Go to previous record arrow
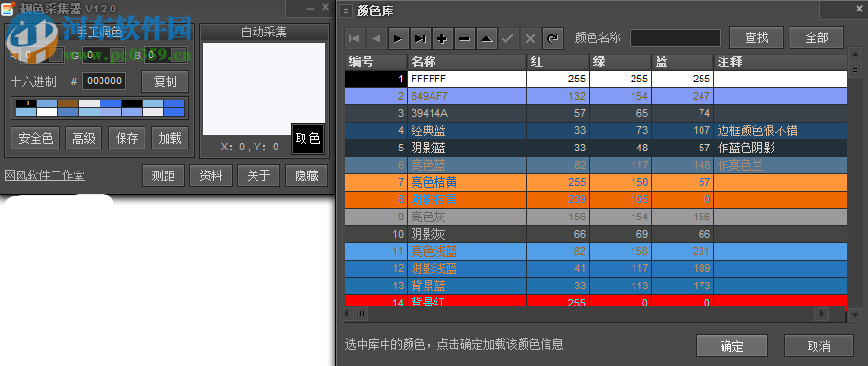 coord(376,38)
